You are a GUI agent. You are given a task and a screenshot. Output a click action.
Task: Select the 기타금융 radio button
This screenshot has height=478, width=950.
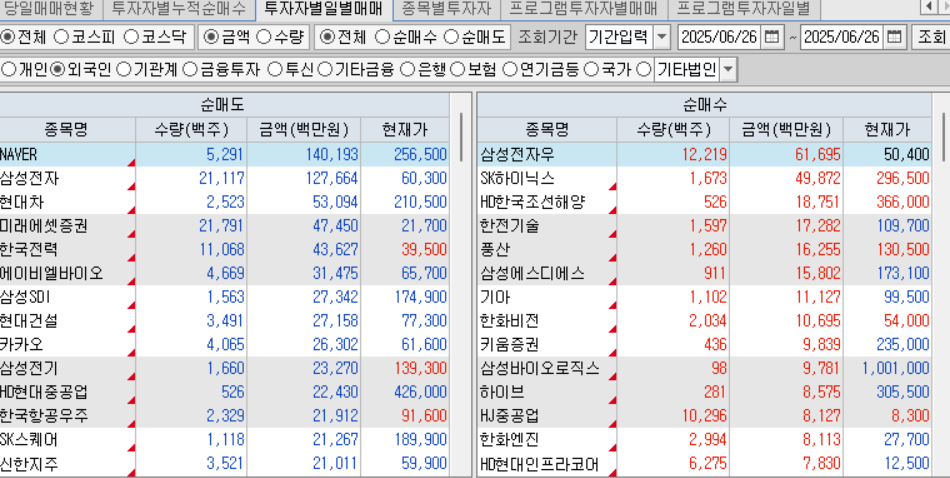(x=325, y=70)
